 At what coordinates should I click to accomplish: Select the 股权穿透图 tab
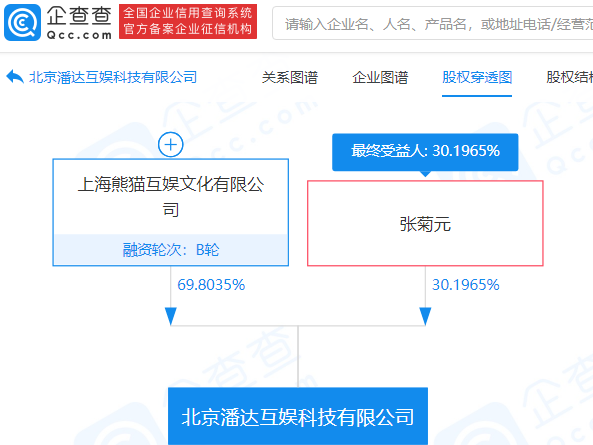(x=477, y=78)
